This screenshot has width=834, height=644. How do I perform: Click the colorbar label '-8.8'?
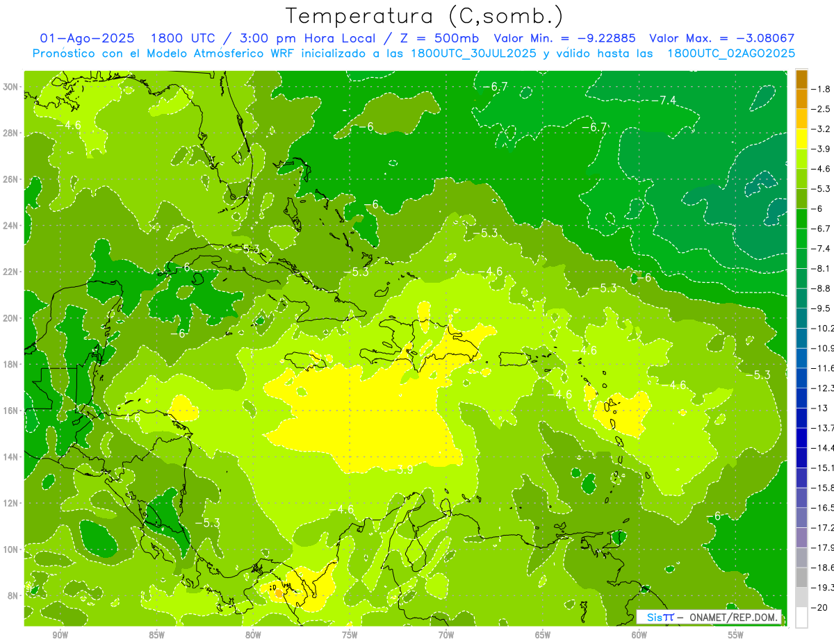(x=821, y=288)
